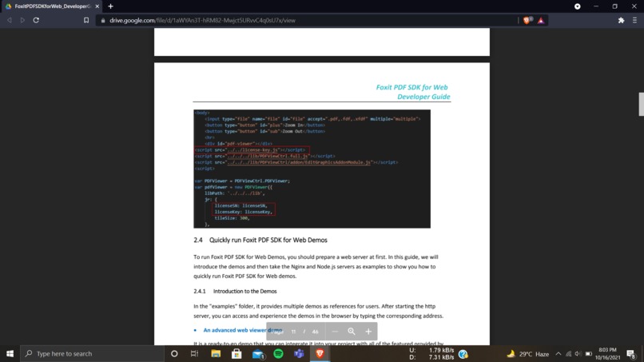Click the '2.4.1 Introduction to the Demos' subheading

click(x=235, y=291)
